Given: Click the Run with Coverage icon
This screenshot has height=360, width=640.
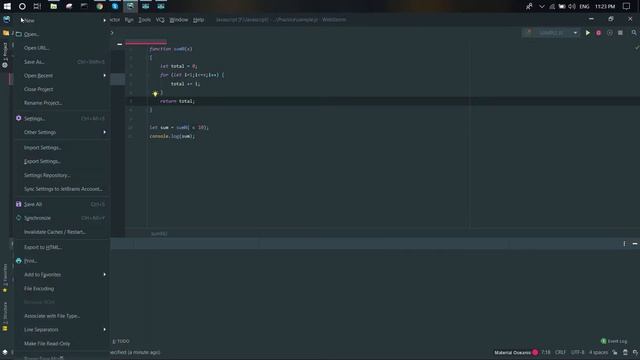Looking at the screenshot, I should (x=609, y=33).
